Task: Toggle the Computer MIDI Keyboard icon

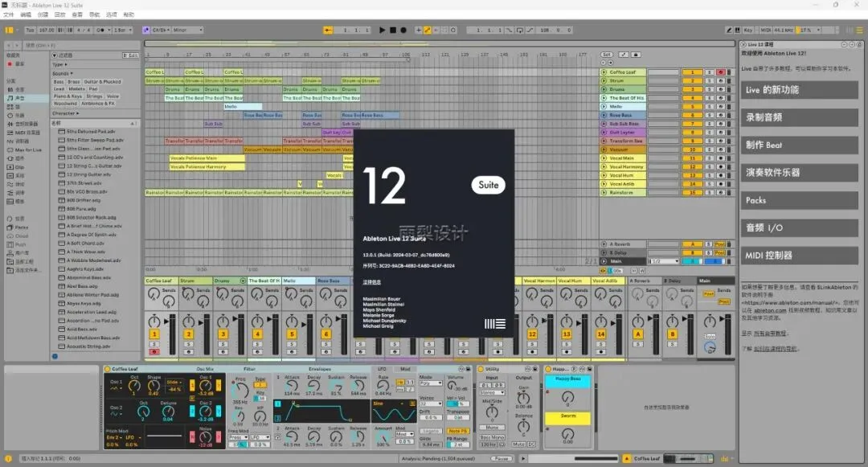Action: tap(737, 30)
